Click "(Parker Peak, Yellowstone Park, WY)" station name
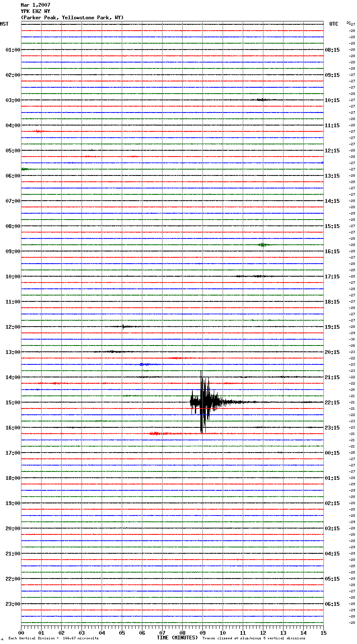Screen dimensions: 357x644 (x=72, y=18)
